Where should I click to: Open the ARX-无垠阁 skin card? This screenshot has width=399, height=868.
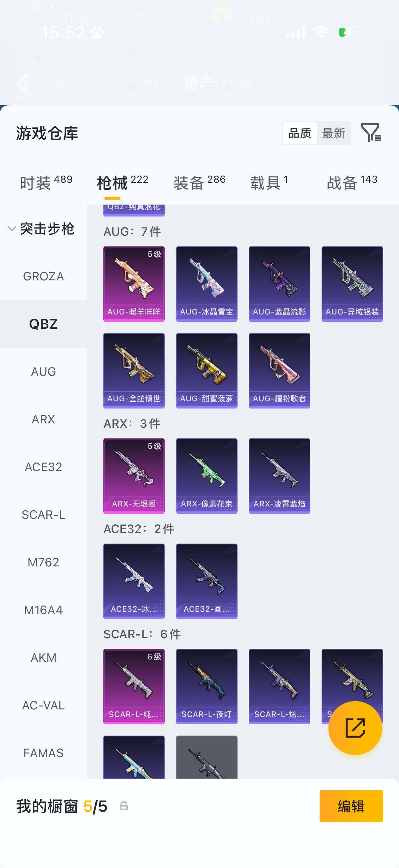pos(134,476)
